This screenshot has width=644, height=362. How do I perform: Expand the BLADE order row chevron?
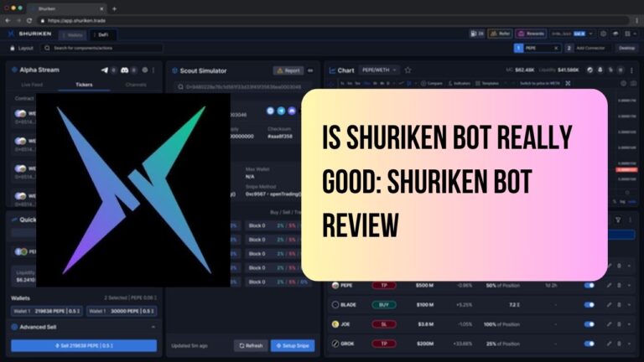[629, 305]
